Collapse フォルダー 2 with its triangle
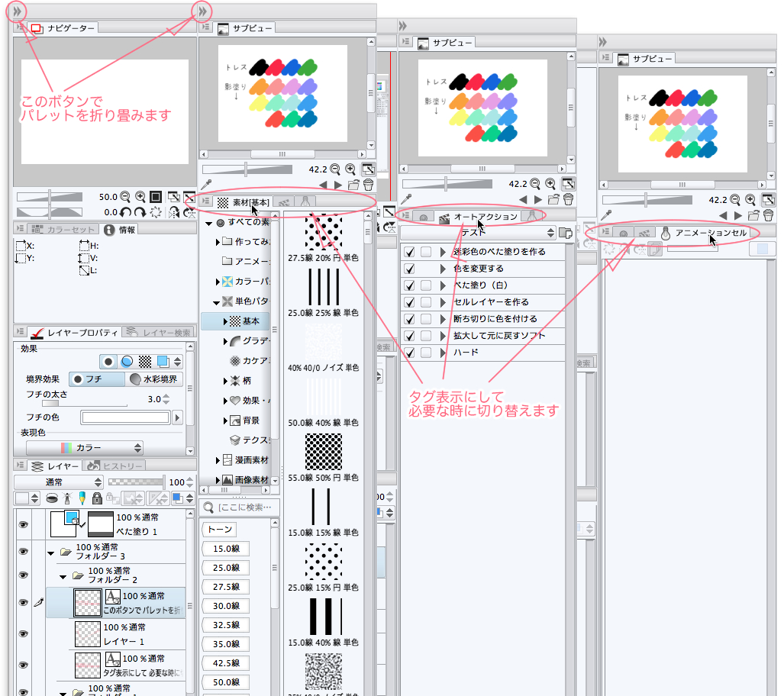 [63, 577]
